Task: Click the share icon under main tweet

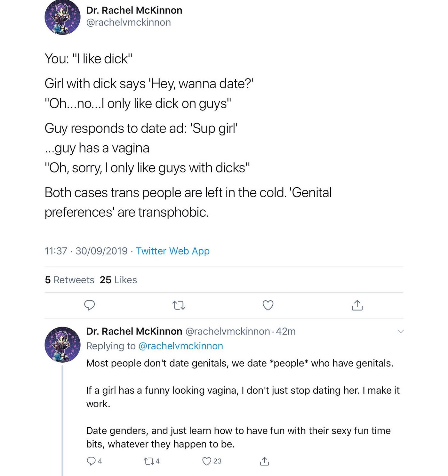Action: click(357, 305)
